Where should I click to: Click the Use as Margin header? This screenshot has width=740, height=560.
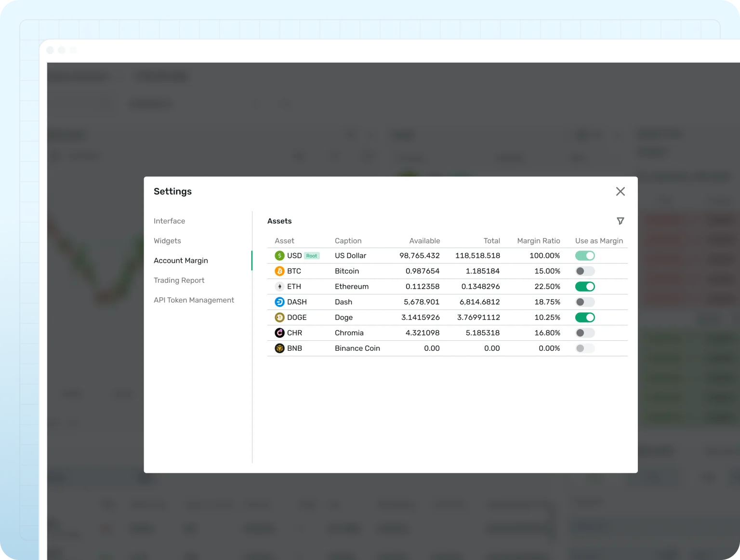tap(599, 240)
